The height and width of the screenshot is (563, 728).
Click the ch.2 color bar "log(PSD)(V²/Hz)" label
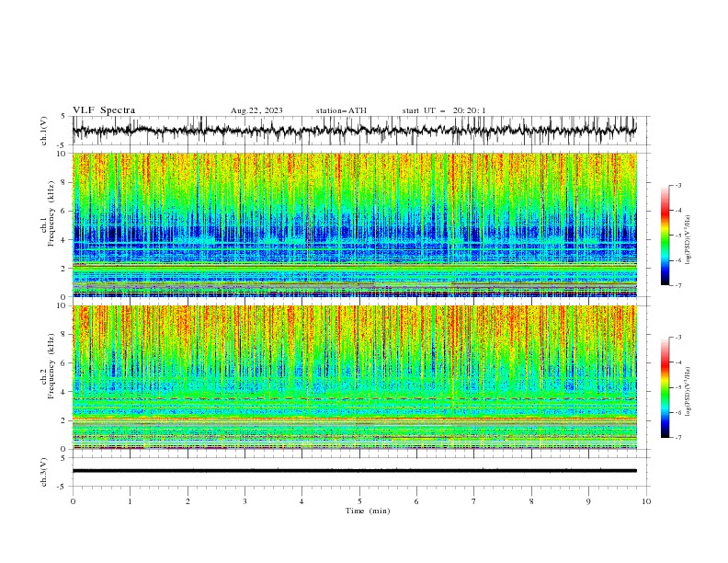(688, 392)
